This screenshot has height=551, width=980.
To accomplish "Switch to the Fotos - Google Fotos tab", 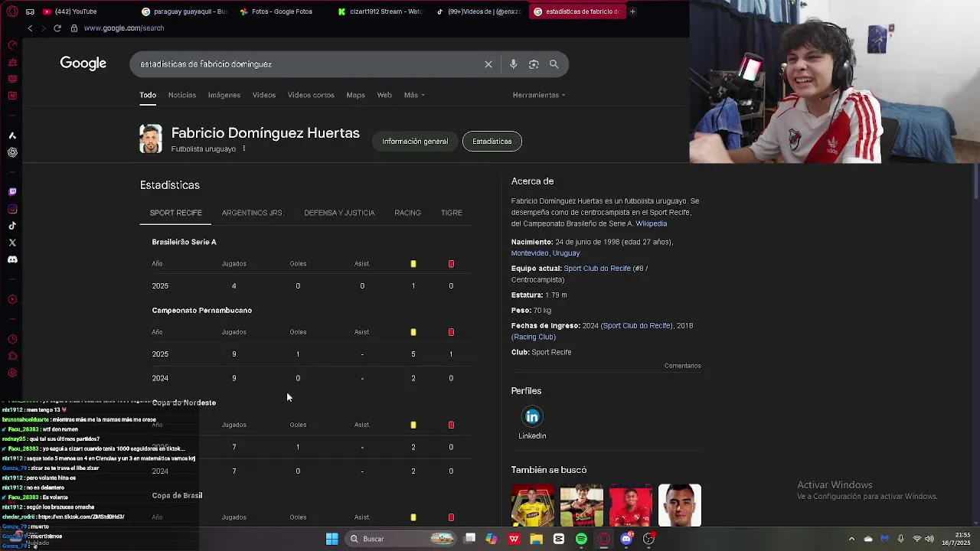I will tap(276, 11).
